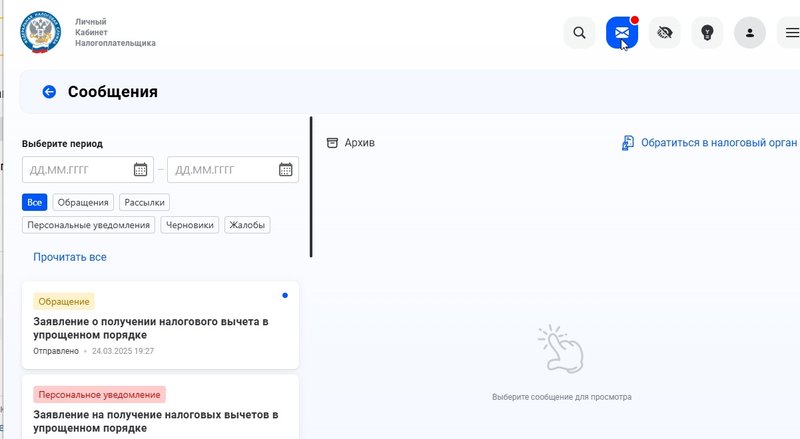Open calendar for the start date
This screenshot has width=800, height=439.
pos(141,170)
